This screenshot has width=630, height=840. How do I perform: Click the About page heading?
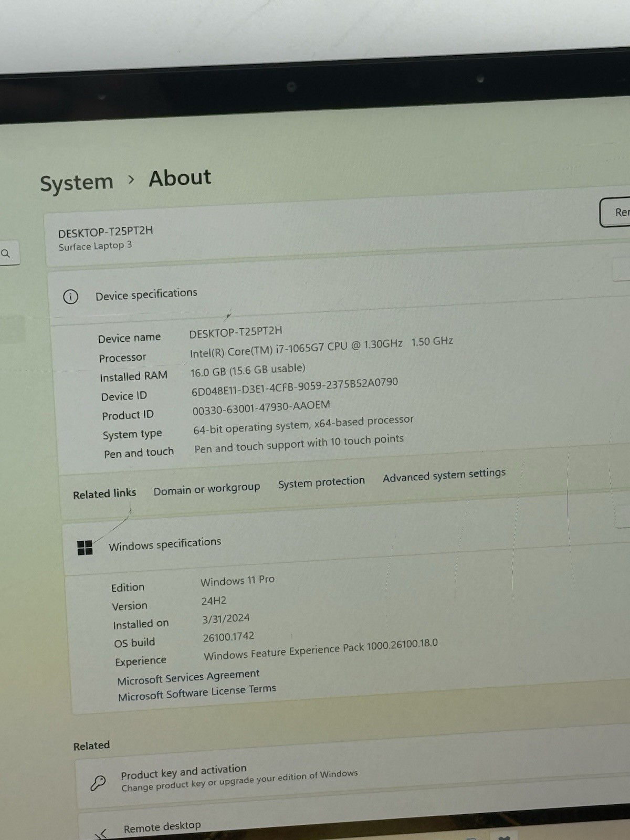[180, 178]
